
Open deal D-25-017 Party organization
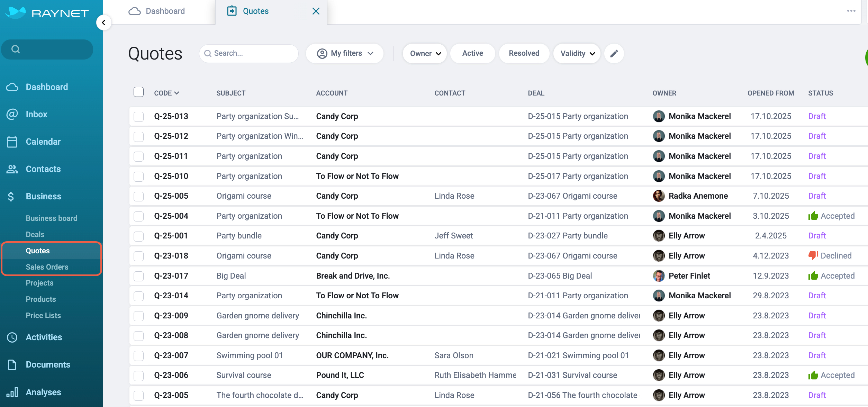pos(578,176)
